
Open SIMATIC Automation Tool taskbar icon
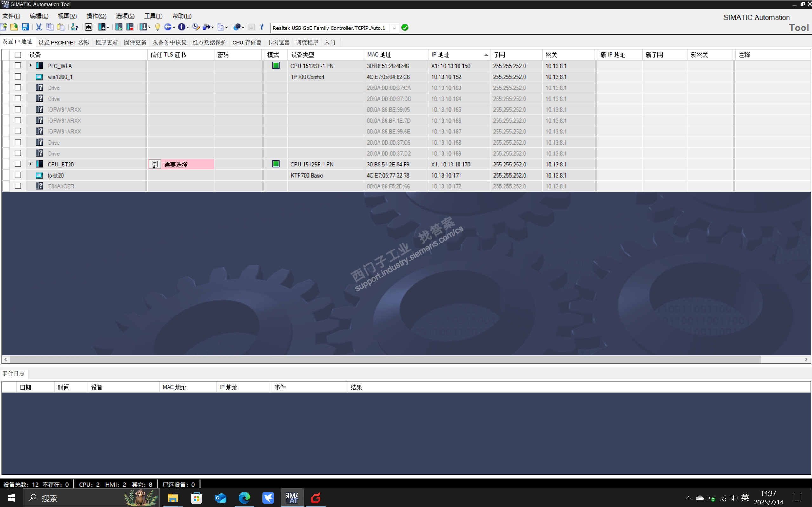tap(292, 497)
